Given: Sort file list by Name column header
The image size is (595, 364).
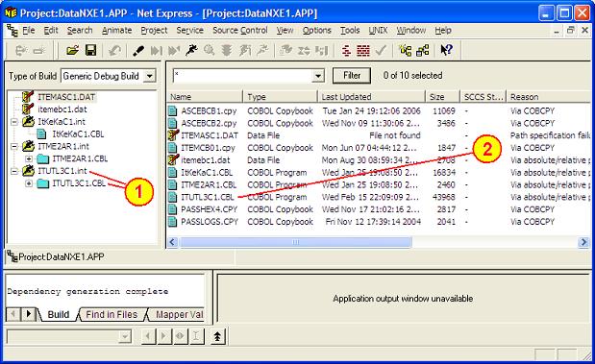Looking at the screenshot, I should point(205,97).
